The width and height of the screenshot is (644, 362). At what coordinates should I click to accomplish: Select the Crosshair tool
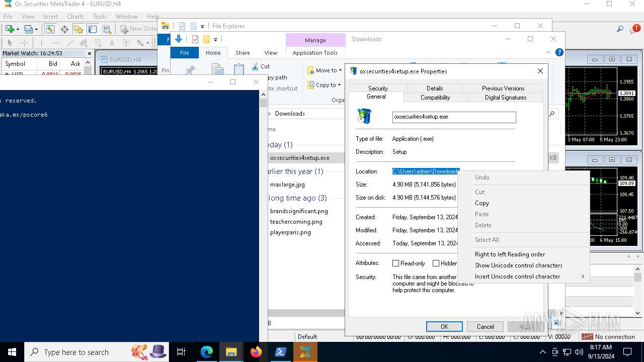(x=24, y=43)
